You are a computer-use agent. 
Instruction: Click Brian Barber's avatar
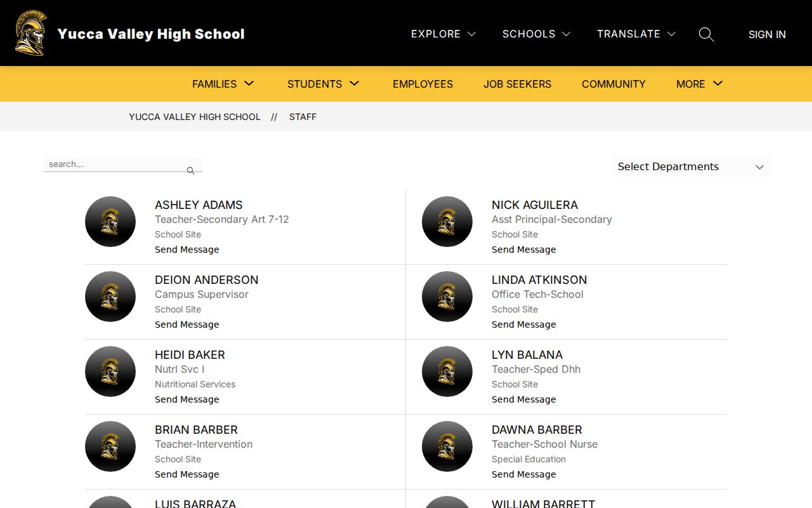[110, 446]
